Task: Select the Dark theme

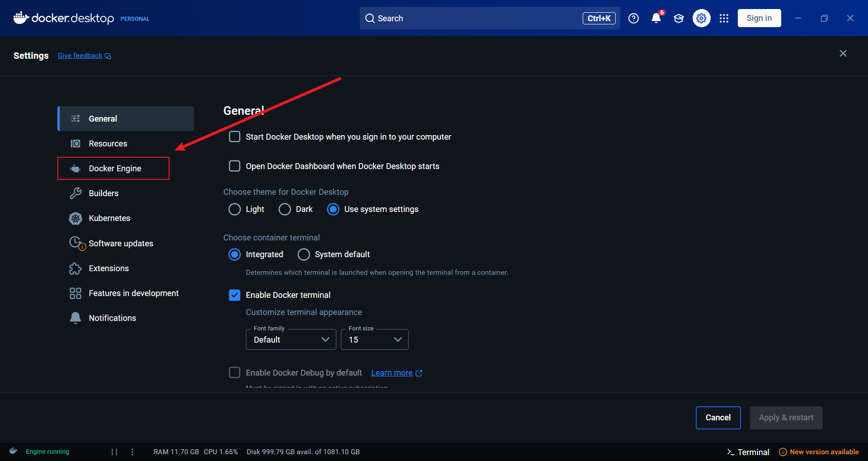Action: click(285, 209)
